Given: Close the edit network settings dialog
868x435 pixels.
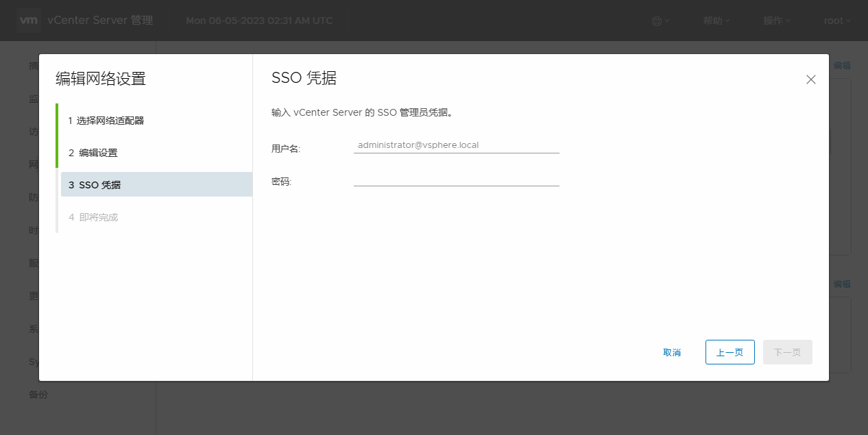Looking at the screenshot, I should 810,79.
